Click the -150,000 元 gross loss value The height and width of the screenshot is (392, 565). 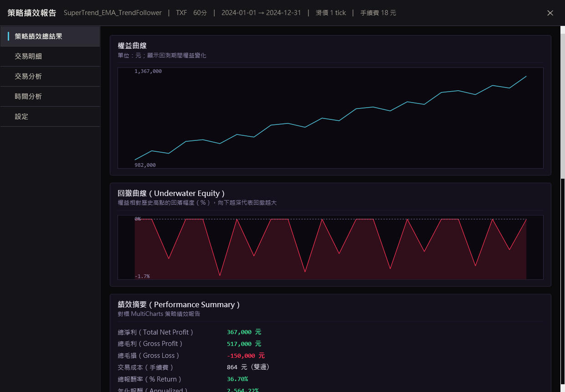(246, 356)
